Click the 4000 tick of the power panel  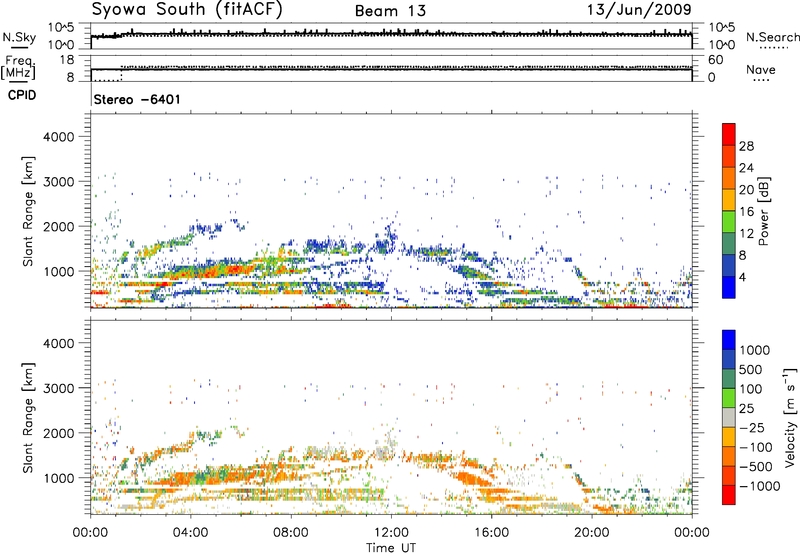tap(59, 137)
